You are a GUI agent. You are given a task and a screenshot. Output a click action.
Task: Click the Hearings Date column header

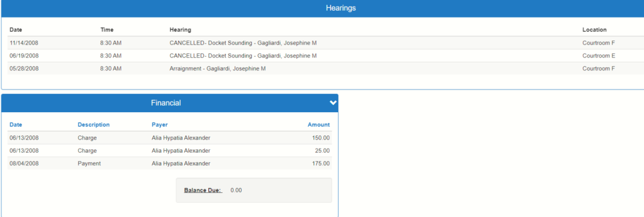point(16,30)
